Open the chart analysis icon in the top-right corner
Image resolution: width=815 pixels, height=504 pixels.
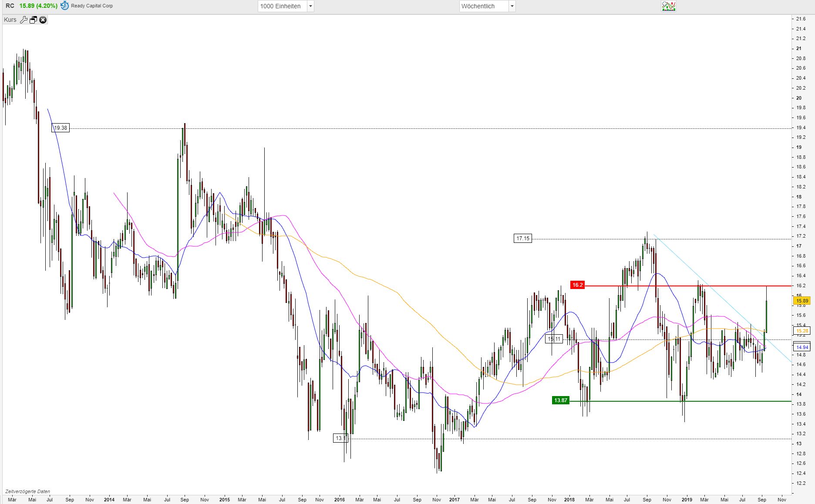point(668,6)
